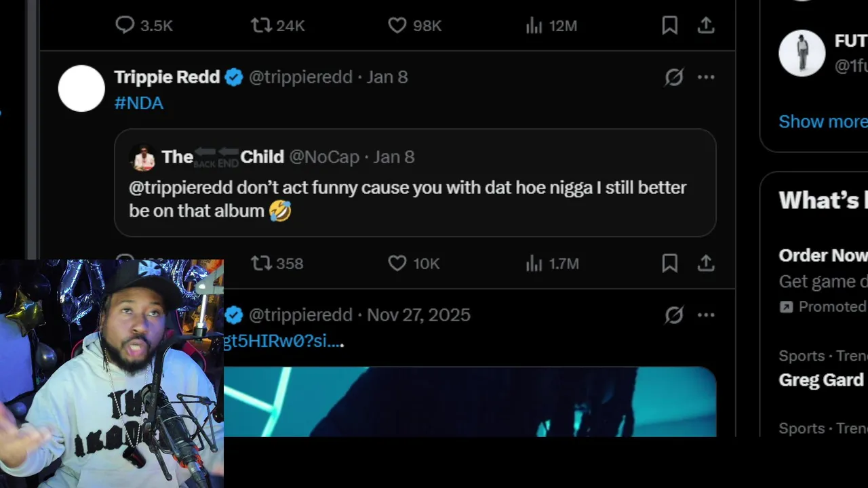Reply to the tweet with 3.5K replies
This screenshot has width=868, height=488.
[x=125, y=26]
